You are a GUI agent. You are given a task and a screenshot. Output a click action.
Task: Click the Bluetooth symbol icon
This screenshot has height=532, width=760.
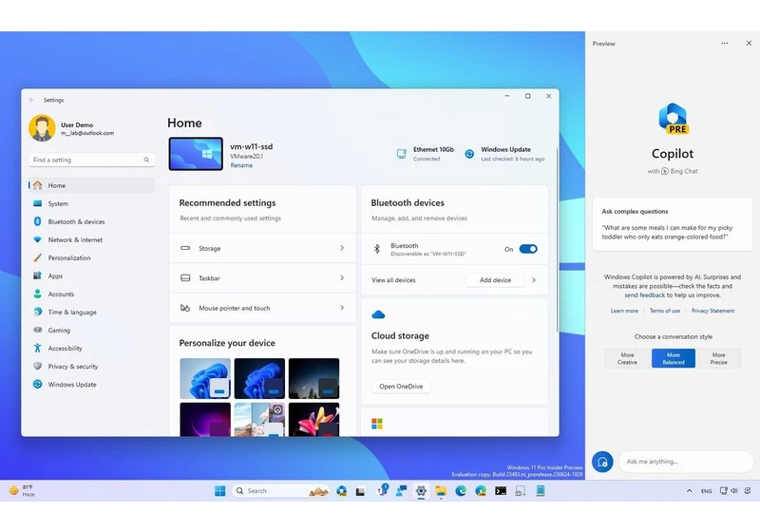376,249
